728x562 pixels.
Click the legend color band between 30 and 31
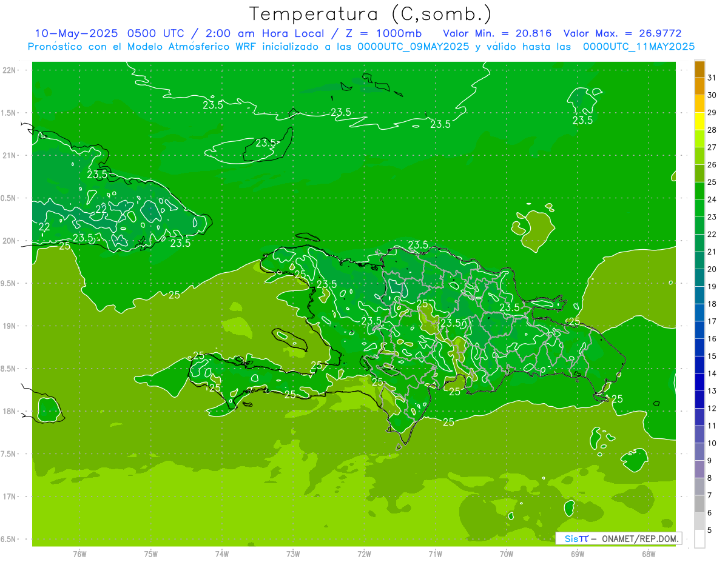(699, 86)
